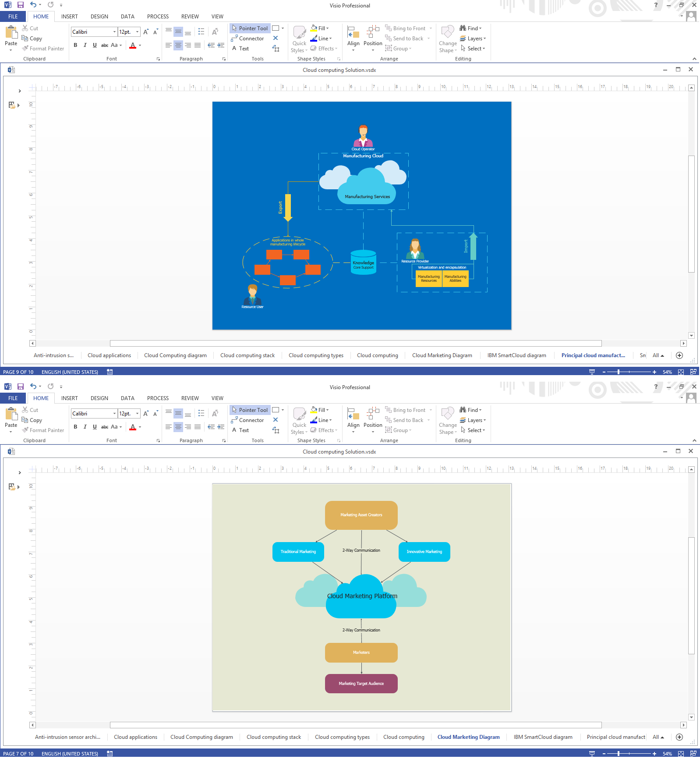Click Cloud Marketing Platform shape in bottom diagram
Screen dimensions: 700x759
point(361,596)
